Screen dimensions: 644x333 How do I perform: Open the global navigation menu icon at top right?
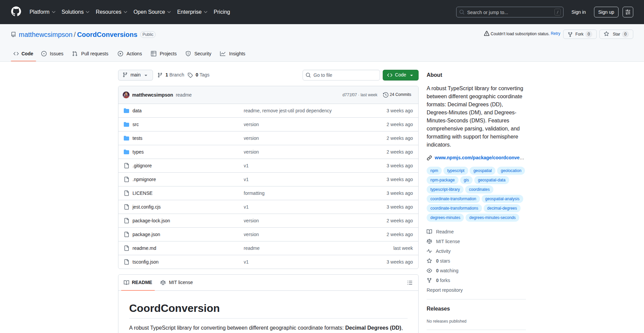coord(628,12)
